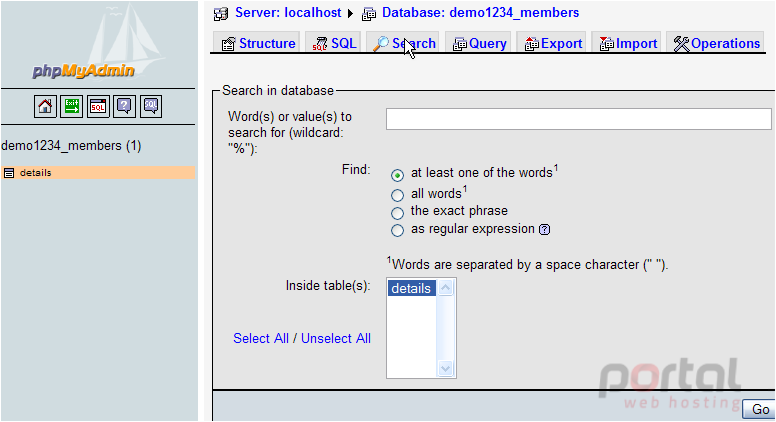
Task: Click the search words input field
Action: (579, 119)
